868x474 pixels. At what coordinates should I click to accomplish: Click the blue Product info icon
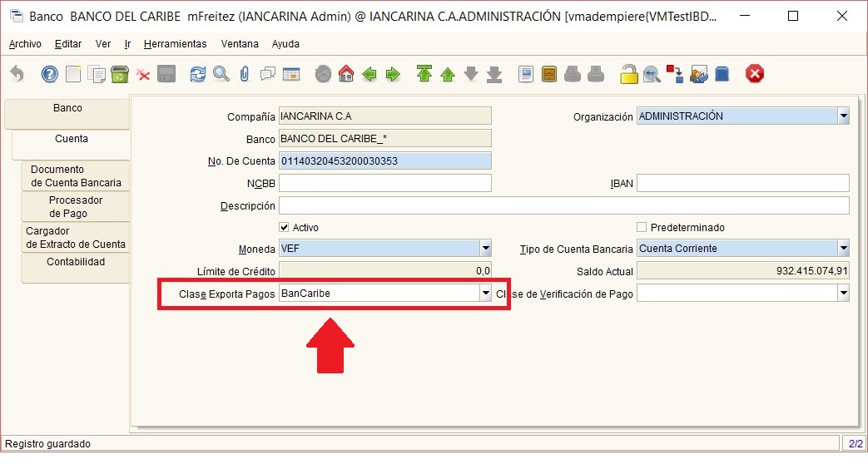(x=722, y=73)
